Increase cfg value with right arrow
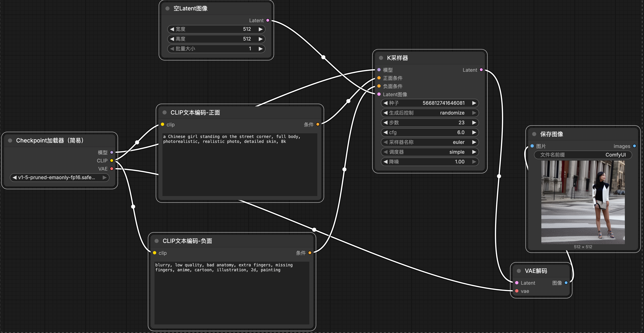Viewport: 644px width, 333px height. click(x=474, y=132)
